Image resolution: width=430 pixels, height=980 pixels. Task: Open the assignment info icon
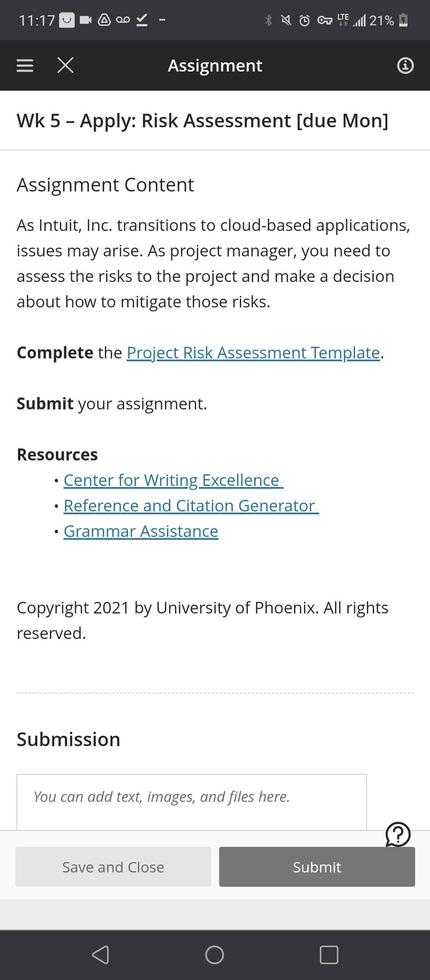click(x=405, y=66)
